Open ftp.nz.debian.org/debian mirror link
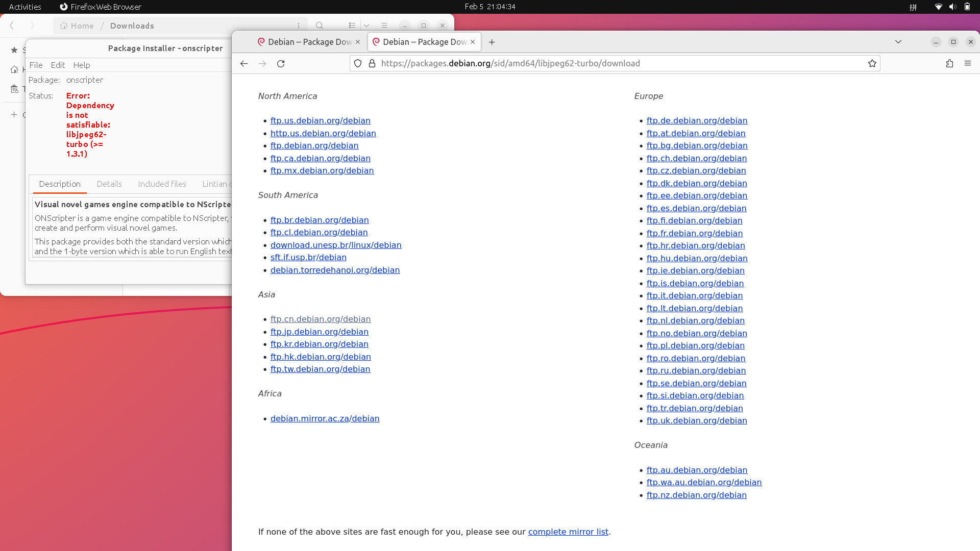 point(697,495)
